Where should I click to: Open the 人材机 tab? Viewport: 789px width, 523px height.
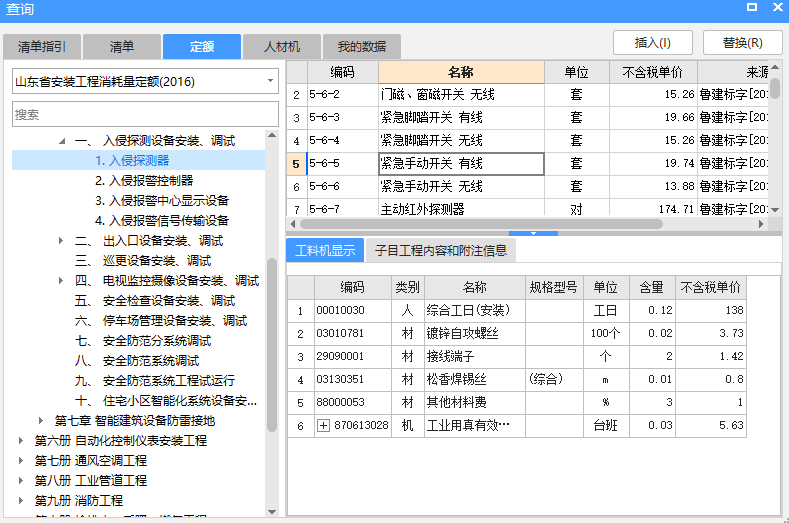(x=282, y=47)
